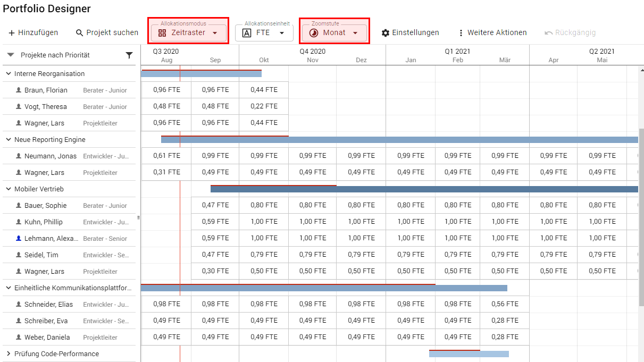Viewport: 644px width, 362px height.
Task: Open Weitere Aktionen three-dot menu
Action: [461, 33]
